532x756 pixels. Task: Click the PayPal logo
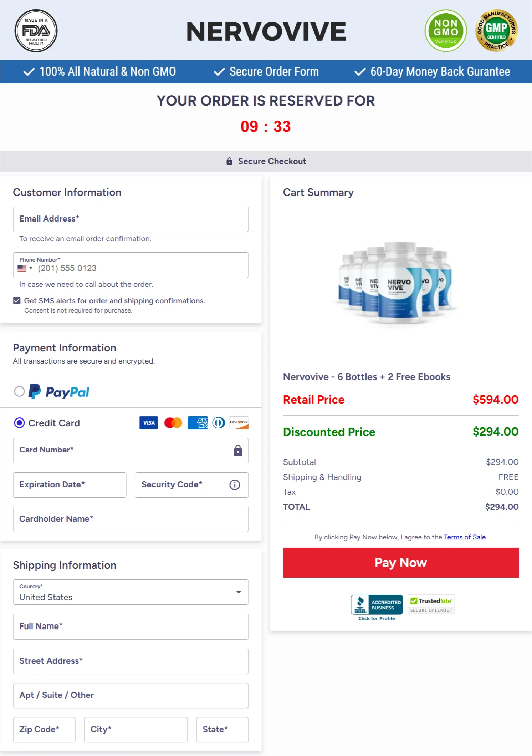click(59, 392)
